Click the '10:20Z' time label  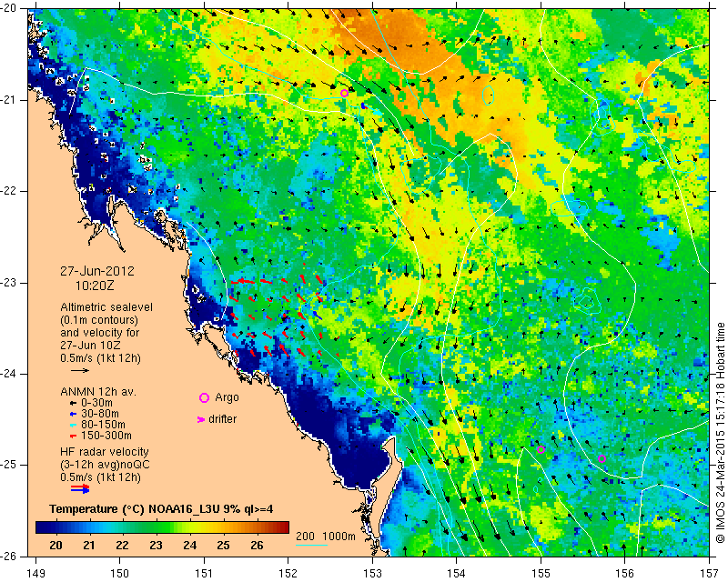click(95, 286)
